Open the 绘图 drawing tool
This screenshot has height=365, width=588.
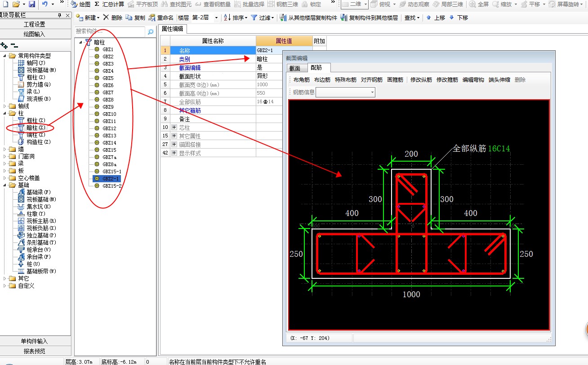pos(81,4)
